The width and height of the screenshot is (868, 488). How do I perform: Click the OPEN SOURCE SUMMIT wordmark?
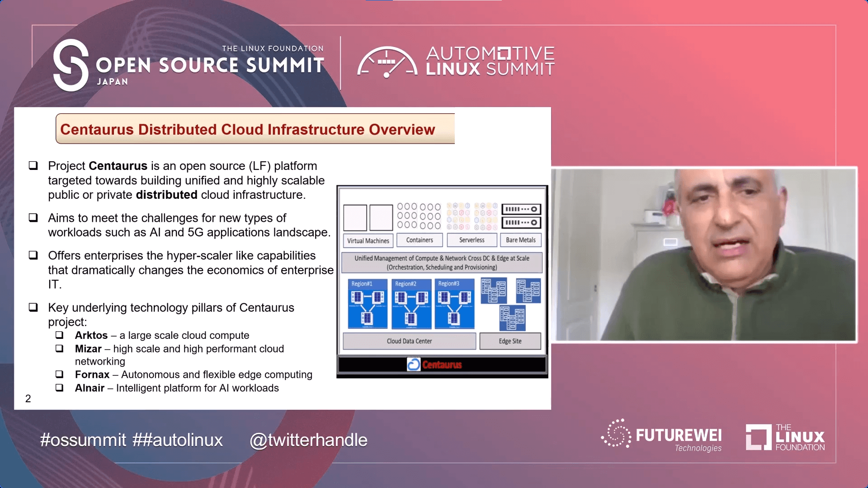pos(210,65)
